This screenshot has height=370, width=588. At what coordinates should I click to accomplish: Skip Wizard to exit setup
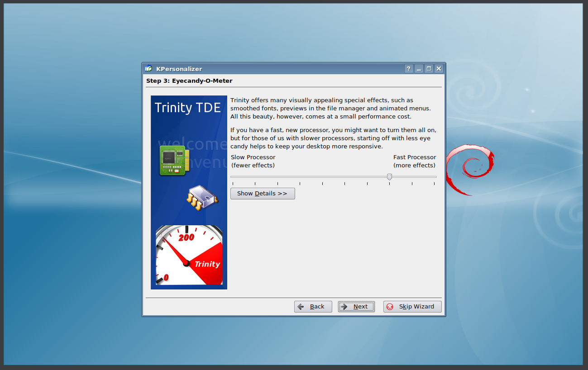[412, 307]
